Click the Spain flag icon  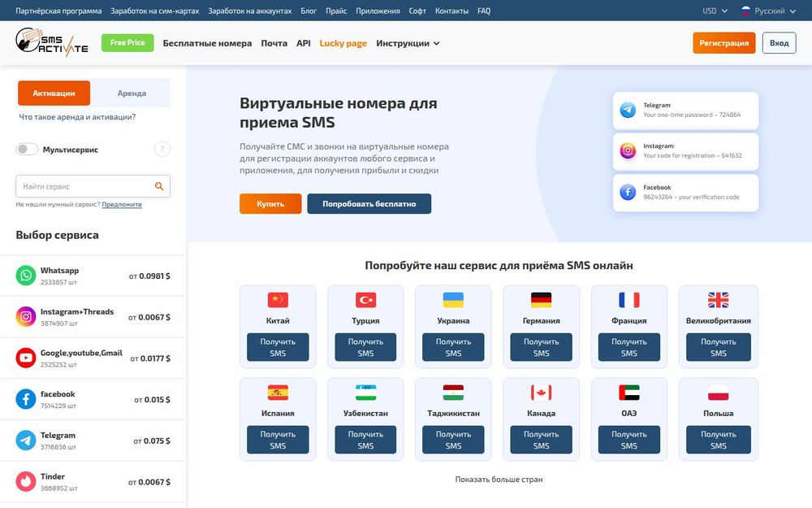278,393
